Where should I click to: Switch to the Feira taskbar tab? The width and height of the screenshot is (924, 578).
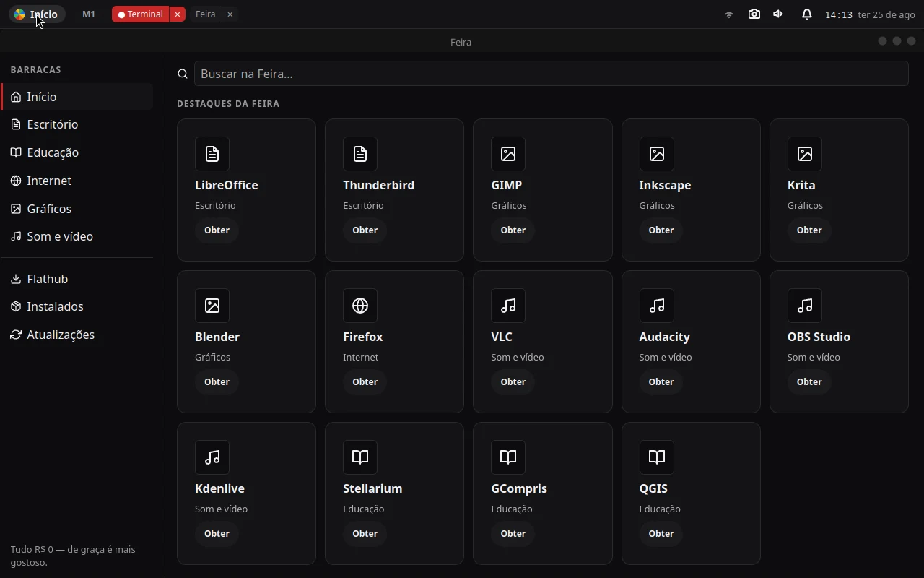click(x=205, y=14)
